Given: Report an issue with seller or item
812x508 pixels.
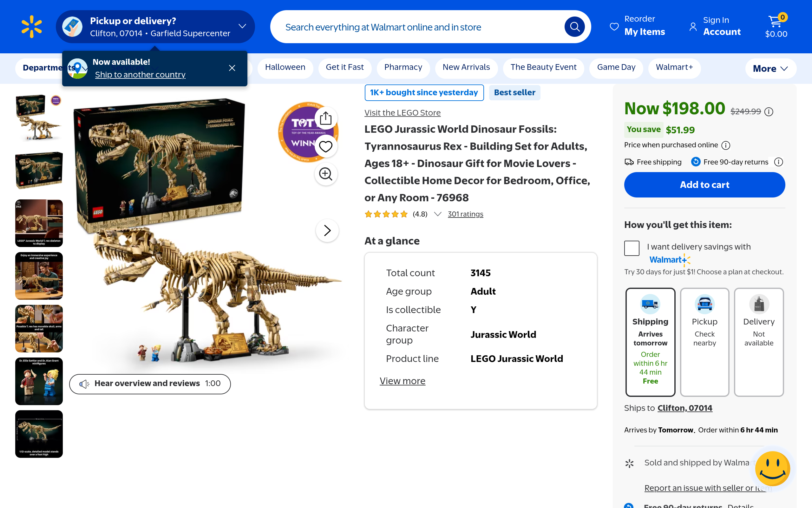Looking at the screenshot, I should click(x=708, y=488).
